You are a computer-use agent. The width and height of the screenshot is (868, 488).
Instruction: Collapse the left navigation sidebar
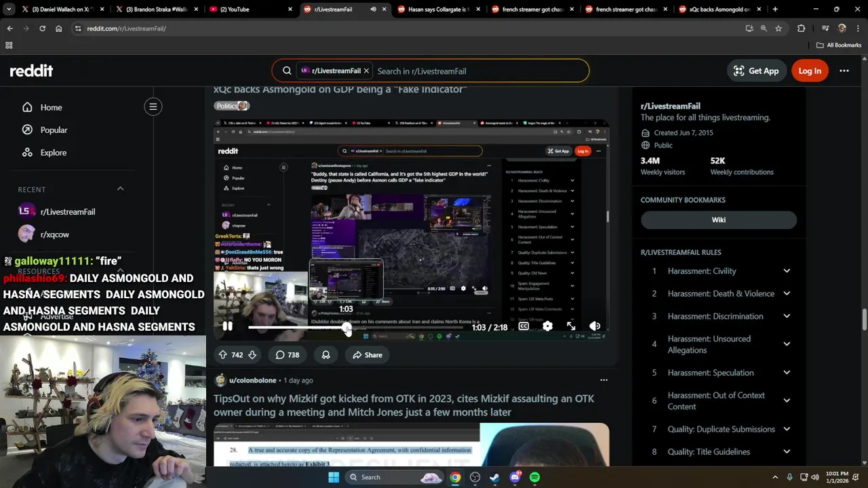(x=153, y=106)
